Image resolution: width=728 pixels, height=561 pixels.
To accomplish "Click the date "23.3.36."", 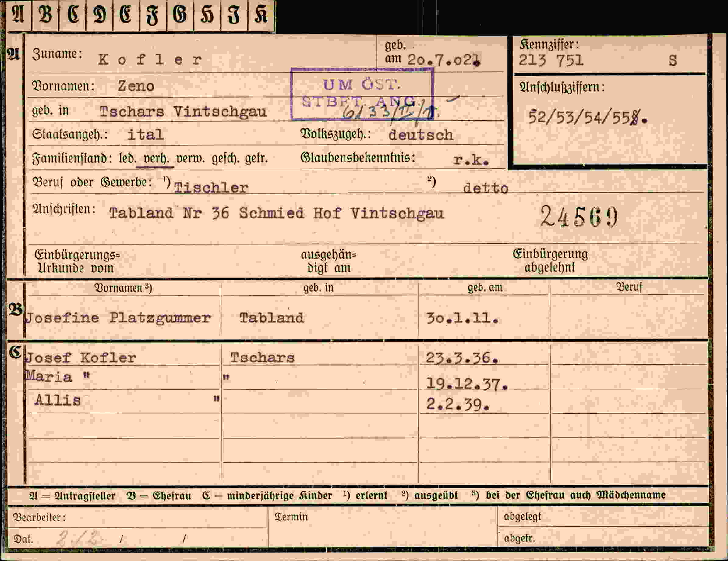I will [462, 358].
